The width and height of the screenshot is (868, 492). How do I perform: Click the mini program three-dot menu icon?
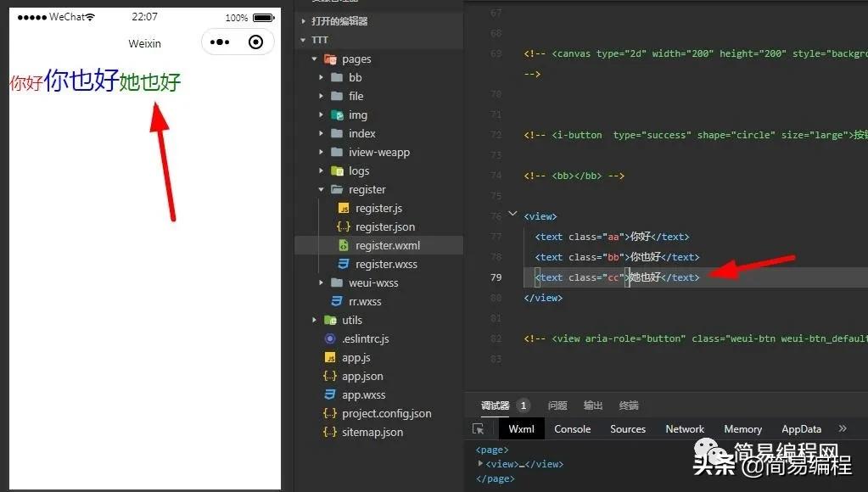(220, 42)
